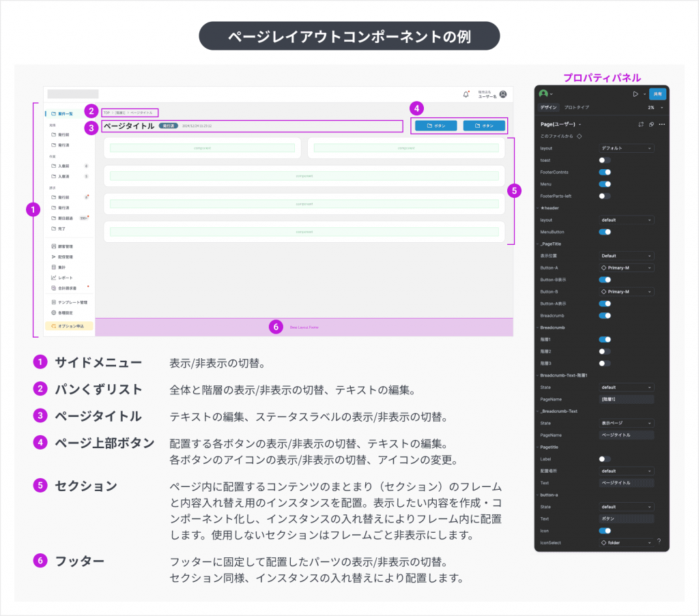
Task: Enable the toast toggle
Action: (605, 160)
